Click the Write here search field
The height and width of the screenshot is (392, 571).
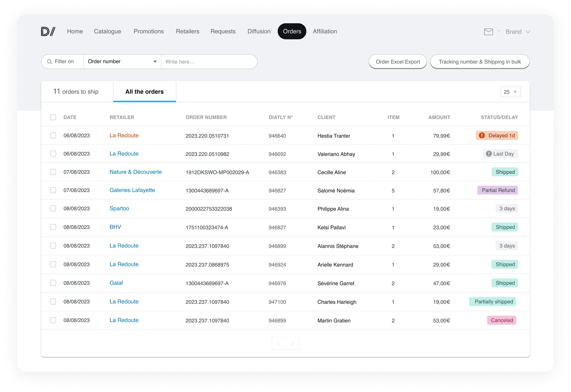point(209,62)
